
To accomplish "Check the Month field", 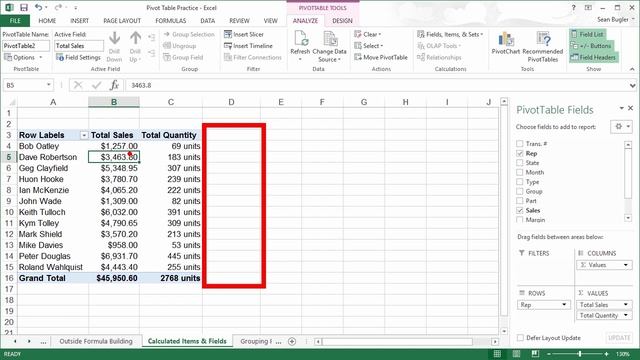I will coord(520,172).
